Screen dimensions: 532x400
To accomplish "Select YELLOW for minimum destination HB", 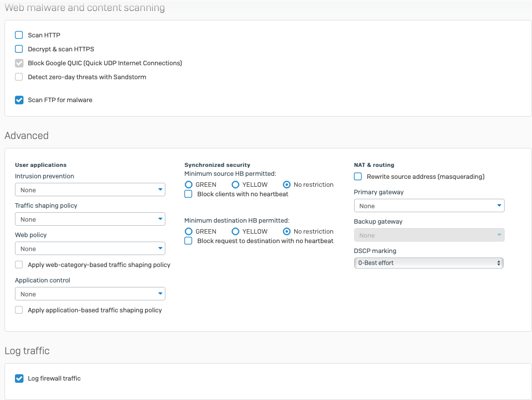I will click(236, 232).
